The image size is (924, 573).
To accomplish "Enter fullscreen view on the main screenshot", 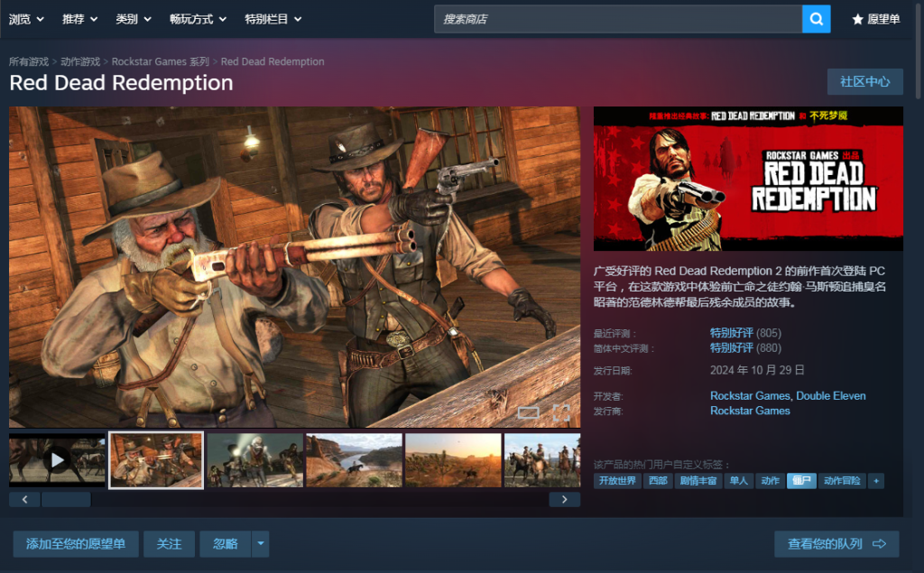I will 561,413.
